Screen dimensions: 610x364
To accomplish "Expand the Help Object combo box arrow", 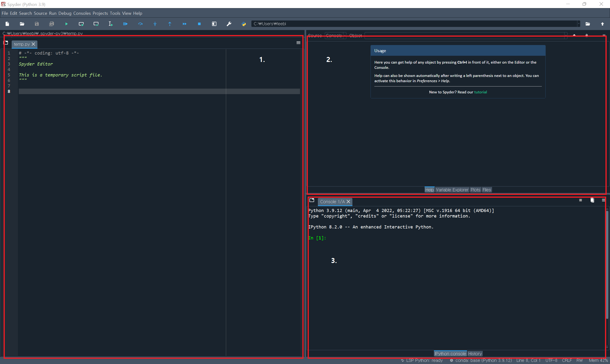I will (566, 35).
